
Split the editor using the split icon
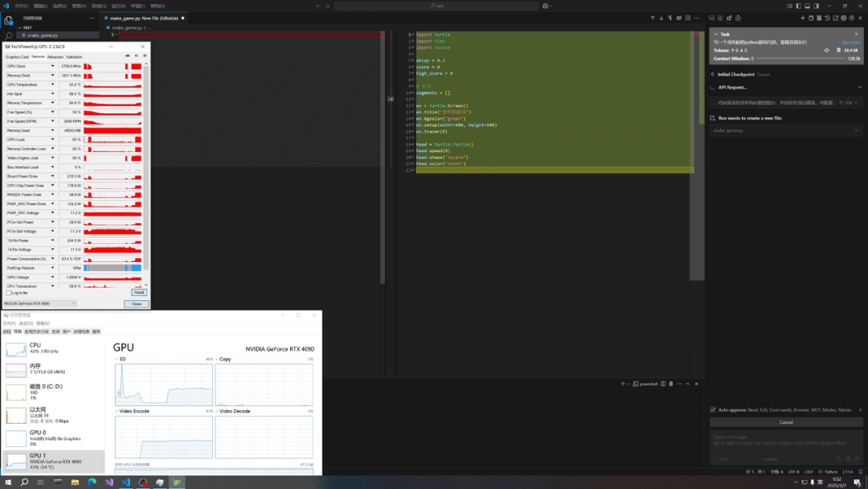(x=688, y=18)
